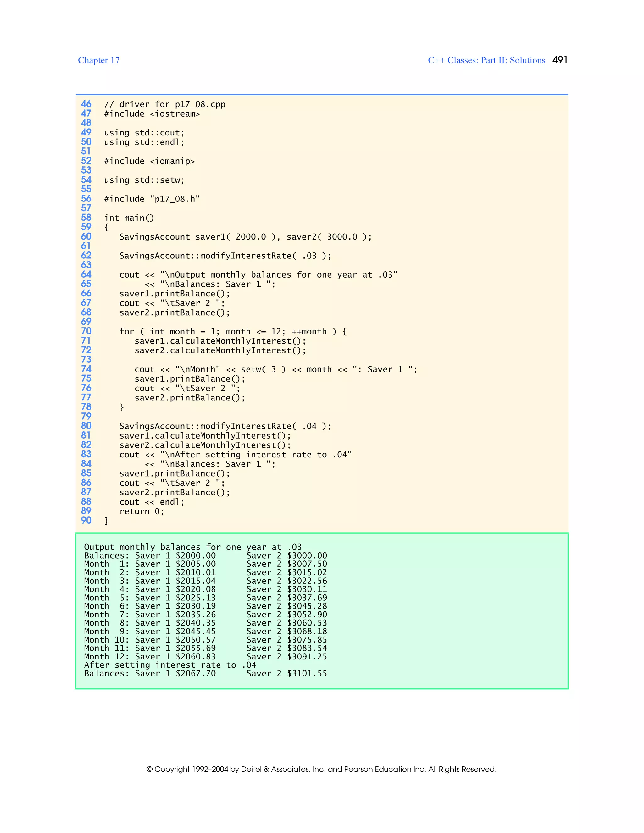Viewport: 644px width, 833px height.
Task: Click 'Month 10' output row label
Action: point(107,640)
